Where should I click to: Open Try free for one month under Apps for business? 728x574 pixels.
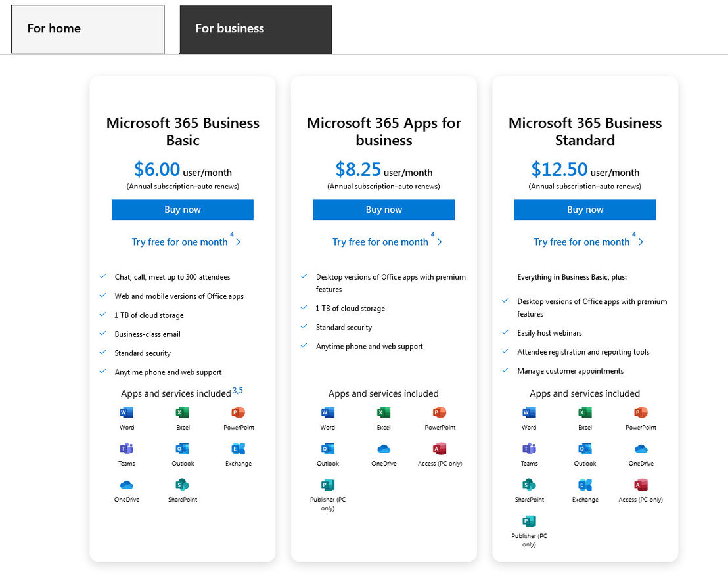tap(387, 242)
